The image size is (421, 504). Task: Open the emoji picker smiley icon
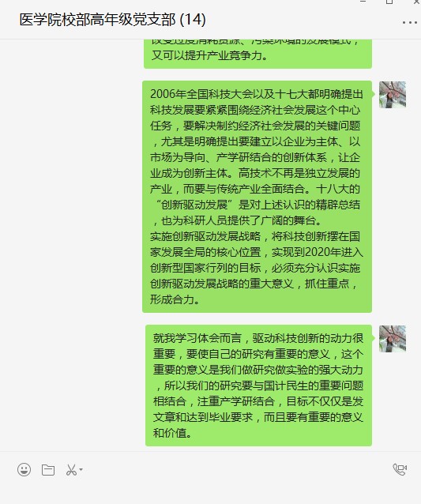point(24,469)
